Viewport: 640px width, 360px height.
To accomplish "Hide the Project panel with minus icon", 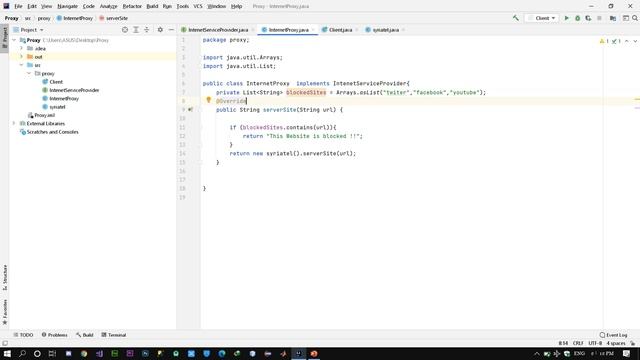I will [171, 30].
